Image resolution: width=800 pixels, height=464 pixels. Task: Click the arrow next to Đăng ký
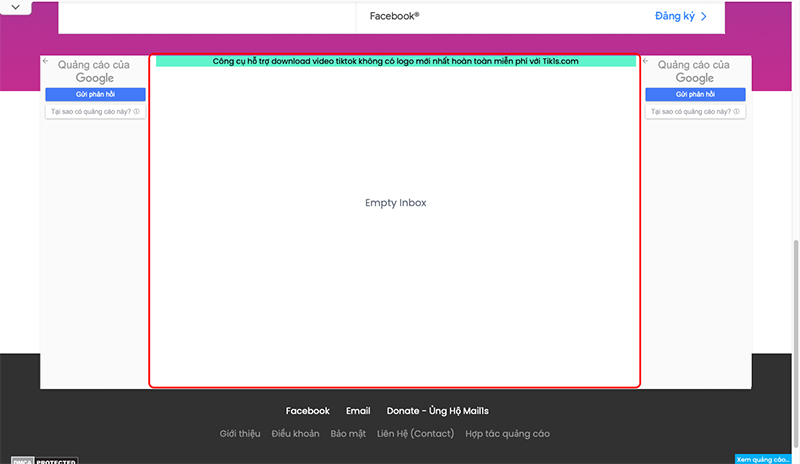704,16
